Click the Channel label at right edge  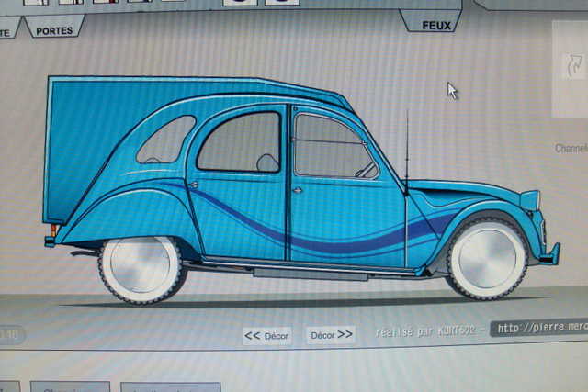[x=571, y=148]
